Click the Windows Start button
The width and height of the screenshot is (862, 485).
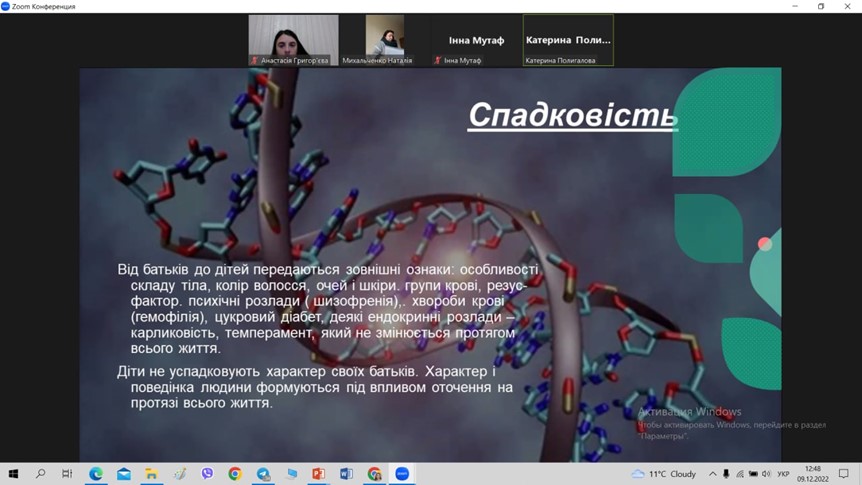pos(13,474)
